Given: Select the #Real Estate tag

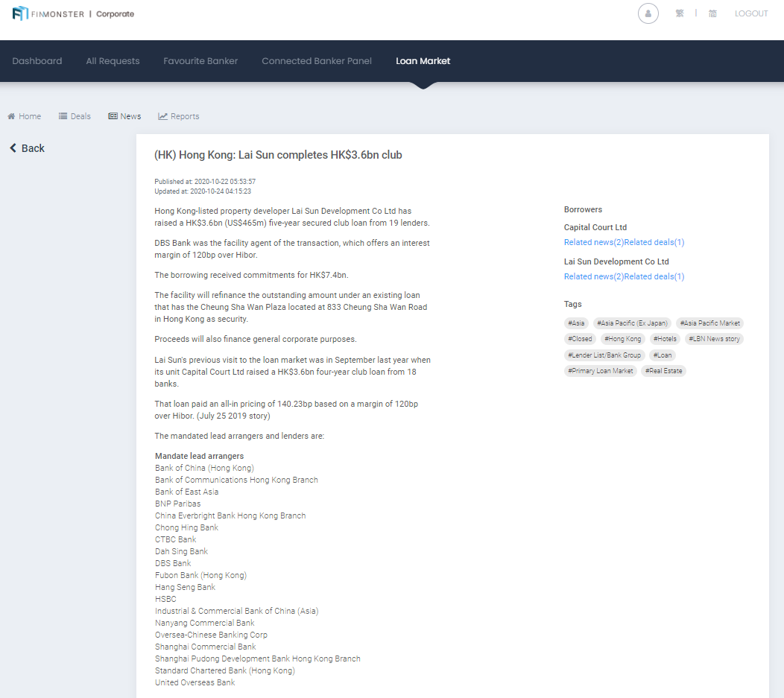Looking at the screenshot, I should pos(663,371).
